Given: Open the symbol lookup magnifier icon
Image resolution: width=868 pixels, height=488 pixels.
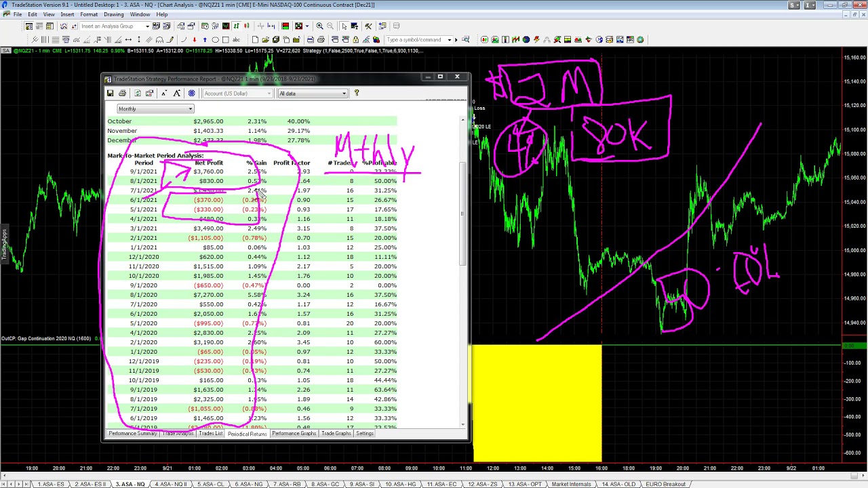Looking at the screenshot, I should click(465, 40).
